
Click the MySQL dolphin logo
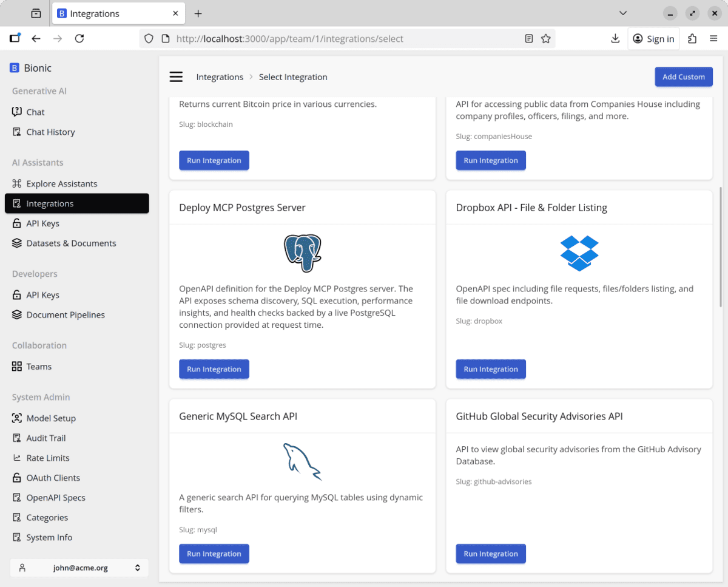(x=302, y=462)
